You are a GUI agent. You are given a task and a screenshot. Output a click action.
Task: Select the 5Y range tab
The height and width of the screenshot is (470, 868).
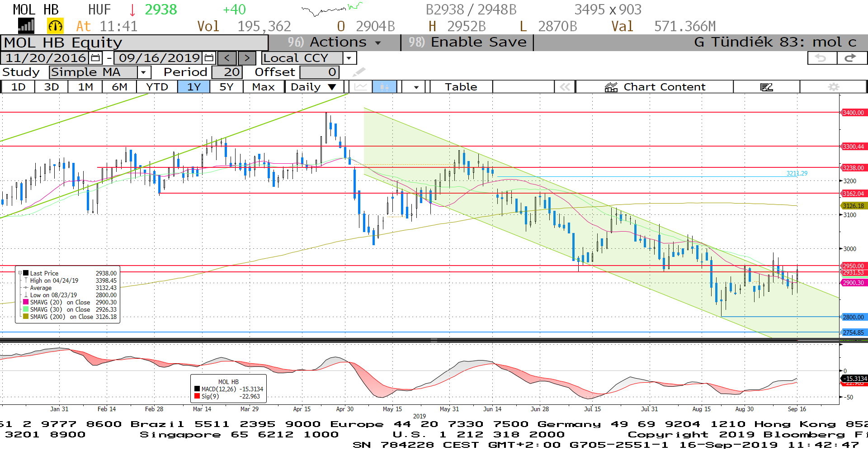point(226,87)
